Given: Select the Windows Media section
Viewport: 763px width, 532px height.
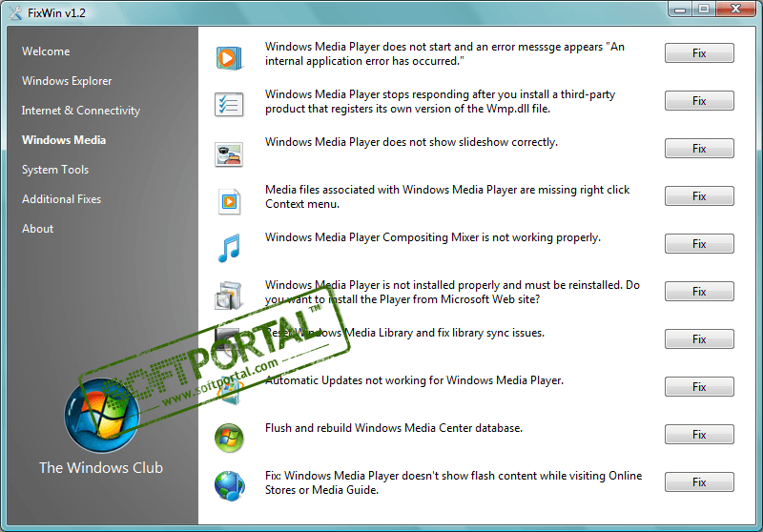Looking at the screenshot, I should coord(64,140).
